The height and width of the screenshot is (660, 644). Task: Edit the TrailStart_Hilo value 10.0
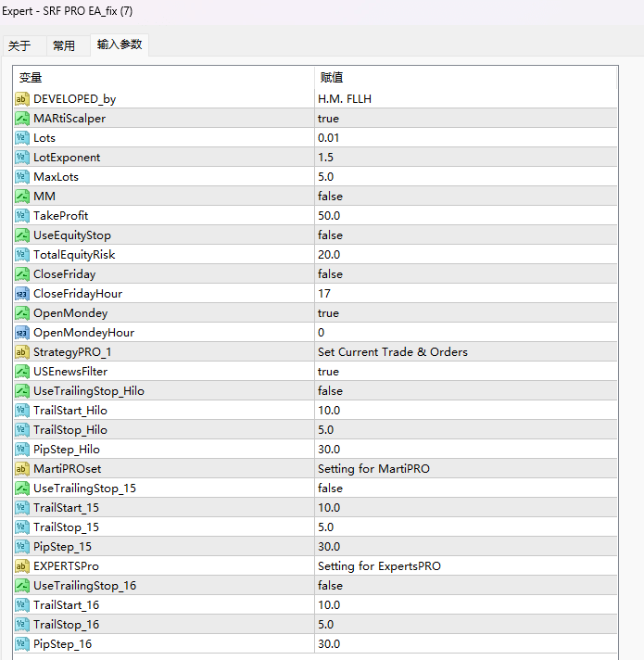[466, 411]
